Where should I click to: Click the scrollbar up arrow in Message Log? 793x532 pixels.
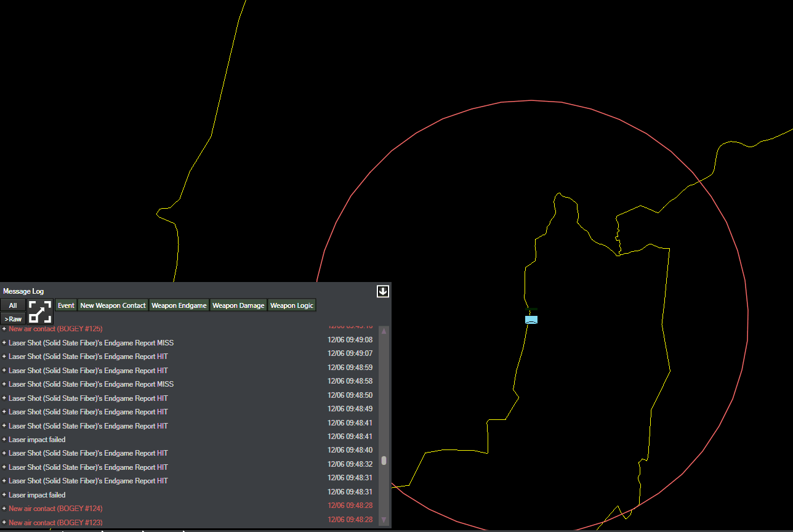tap(384, 331)
